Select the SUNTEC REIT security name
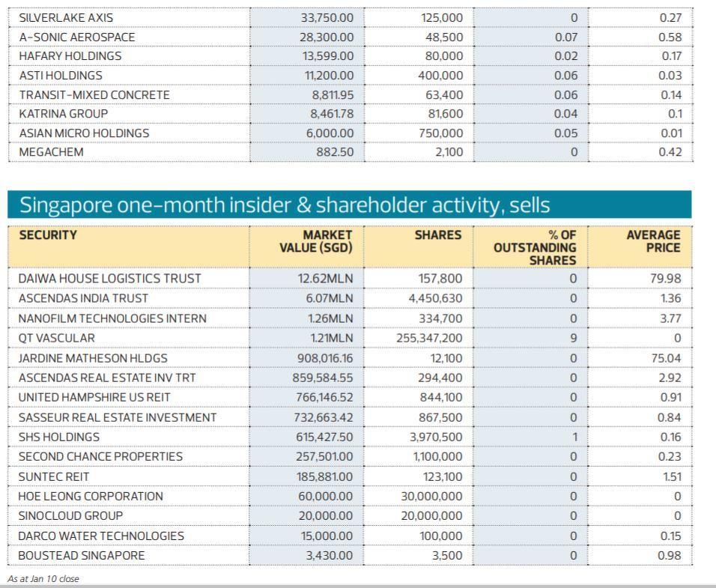This screenshot has height=588, width=716. click(x=53, y=476)
